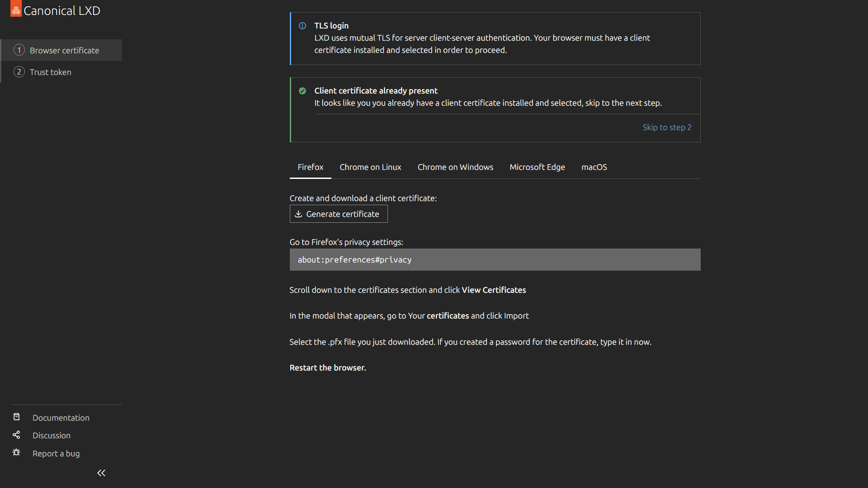This screenshot has width=868, height=488.
Task: Click the 'View Certificates' bold text
Action: coord(494,290)
